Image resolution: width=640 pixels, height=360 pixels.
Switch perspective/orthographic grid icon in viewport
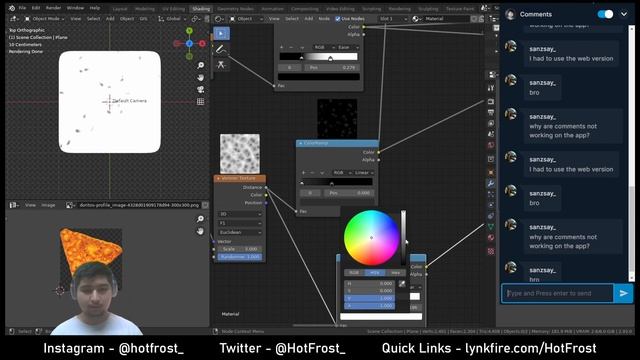click(x=200, y=102)
